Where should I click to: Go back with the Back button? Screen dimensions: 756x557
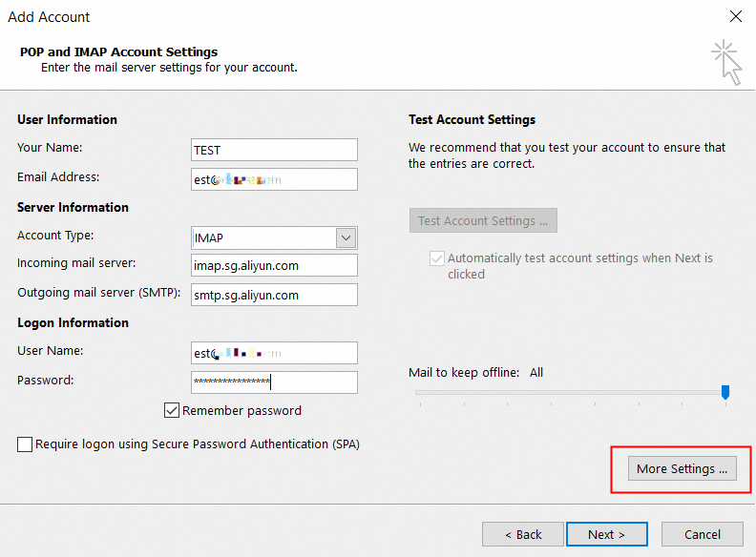(523, 534)
